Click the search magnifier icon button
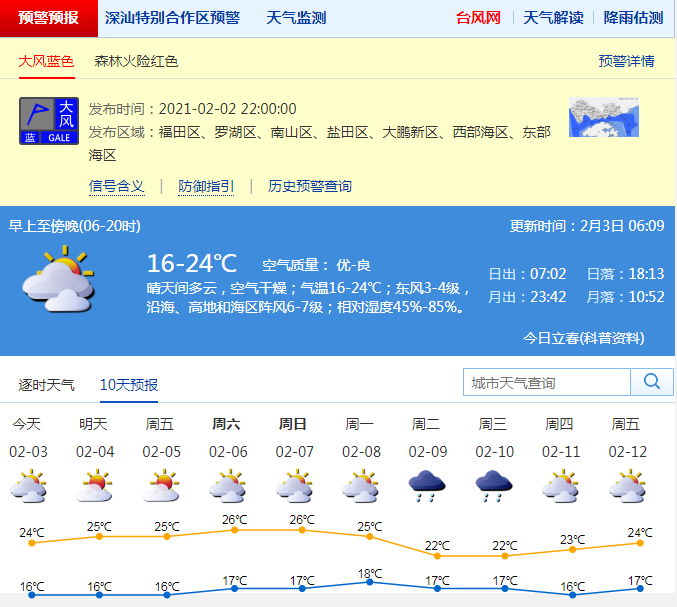The width and height of the screenshot is (677, 607). pos(652,382)
